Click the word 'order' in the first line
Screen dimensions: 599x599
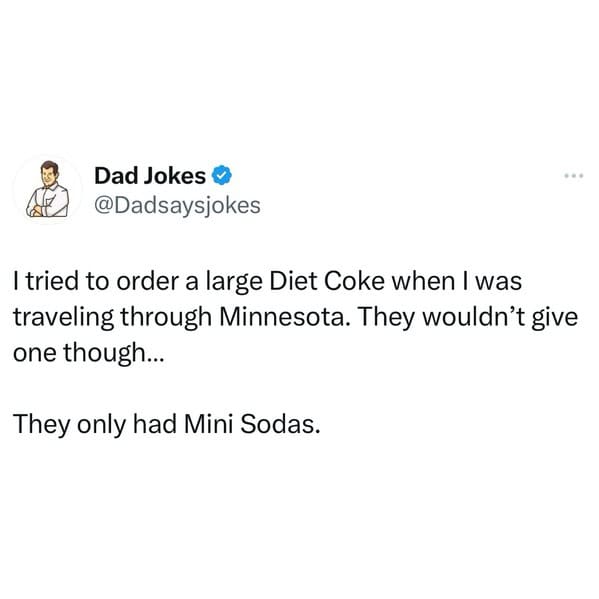[147, 282]
